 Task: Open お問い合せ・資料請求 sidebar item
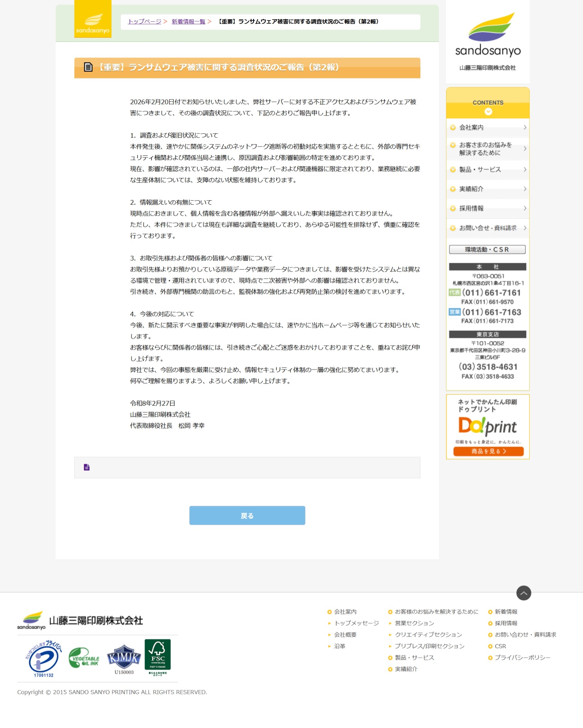(488, 228)
